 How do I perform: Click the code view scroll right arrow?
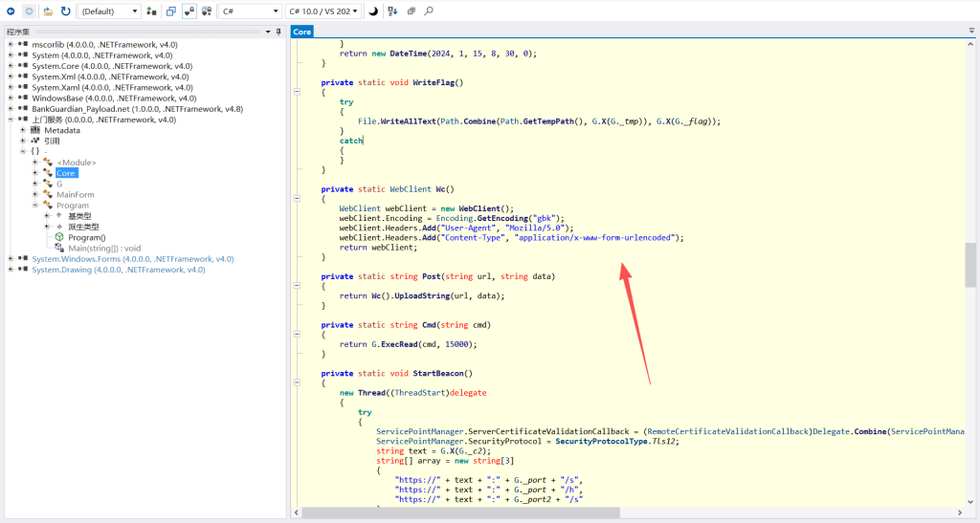click(x=959, y=512)
